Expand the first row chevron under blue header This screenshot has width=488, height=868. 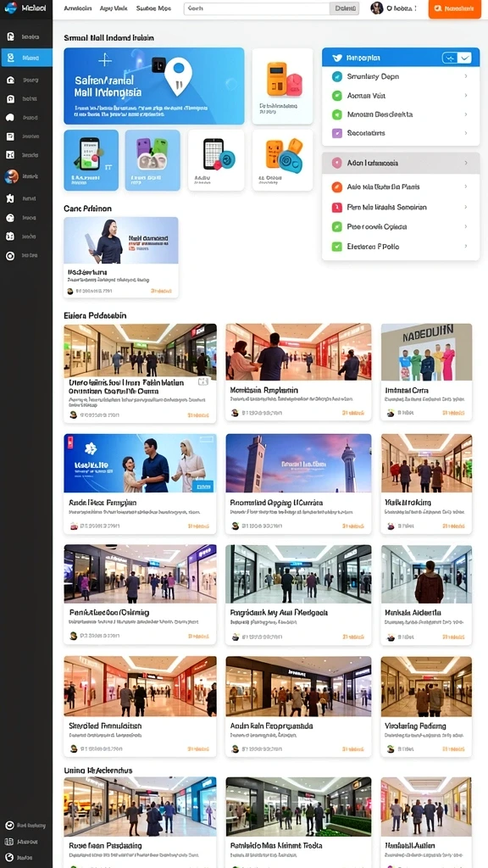[x=466, y=76]
